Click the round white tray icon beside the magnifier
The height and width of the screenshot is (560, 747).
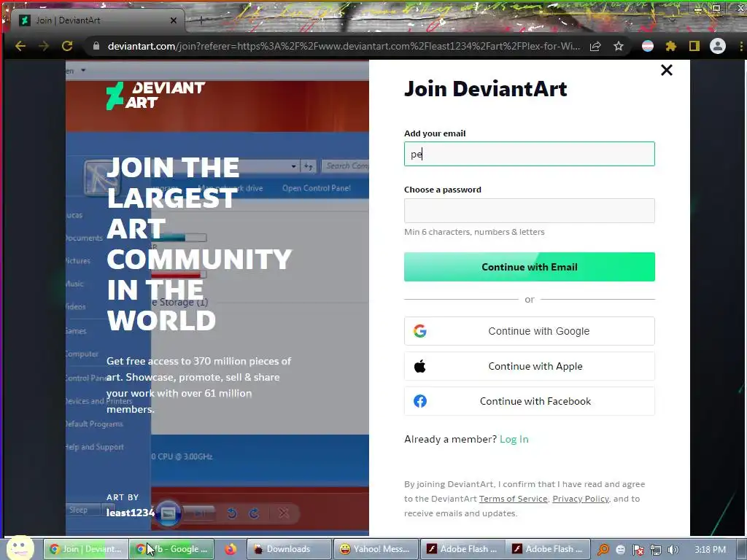620,550
